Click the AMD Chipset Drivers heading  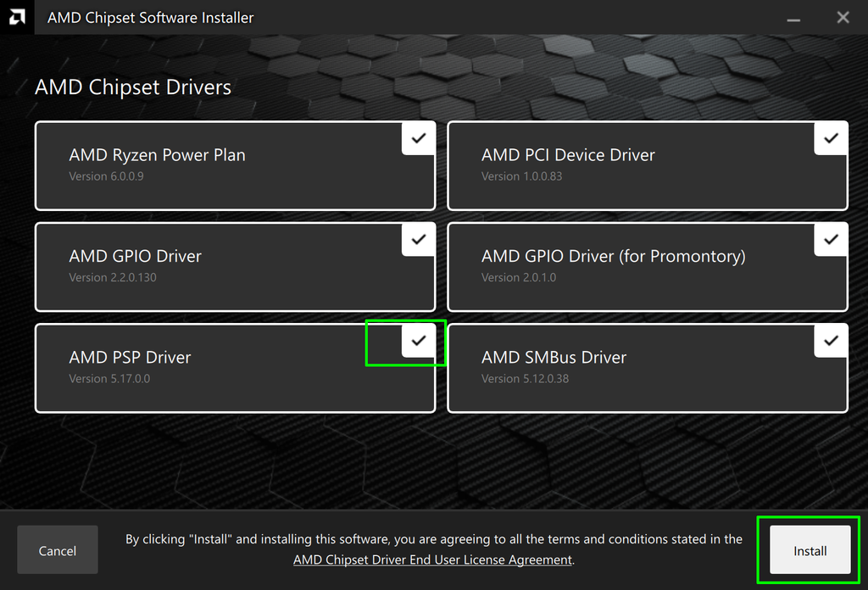(132, 86)
